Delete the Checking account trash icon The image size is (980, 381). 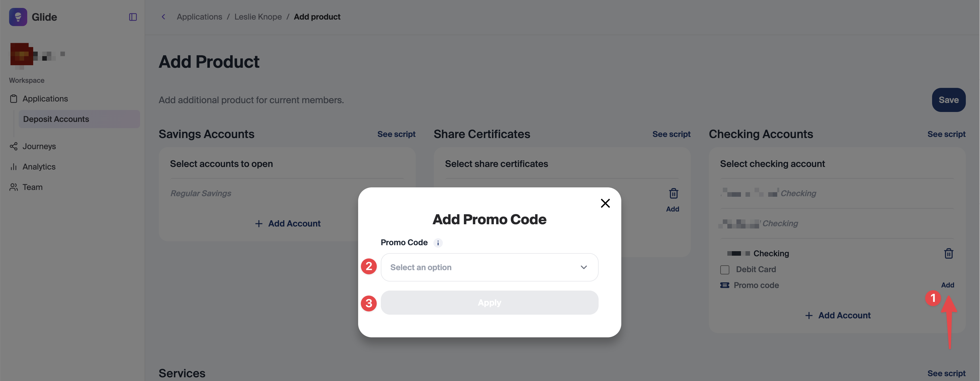pos(949,254)
